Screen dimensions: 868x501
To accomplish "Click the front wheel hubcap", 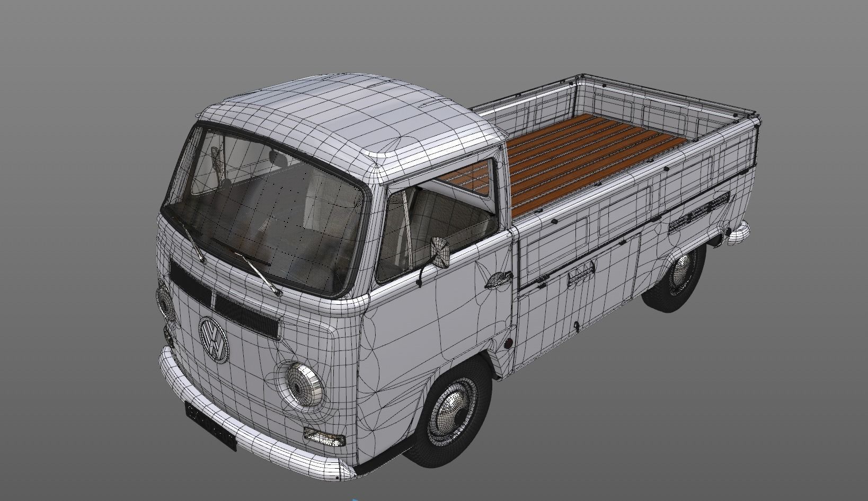I will pyautogui.click(x=453, y=412).
